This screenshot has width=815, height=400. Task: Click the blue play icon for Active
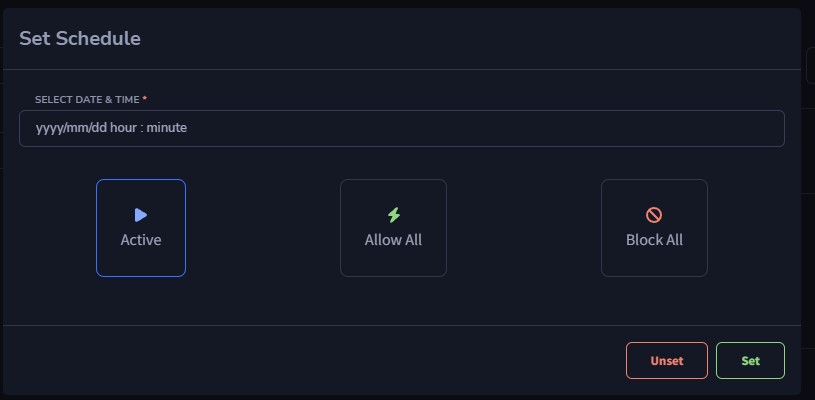pyautogui.click(x=141, y=215)
